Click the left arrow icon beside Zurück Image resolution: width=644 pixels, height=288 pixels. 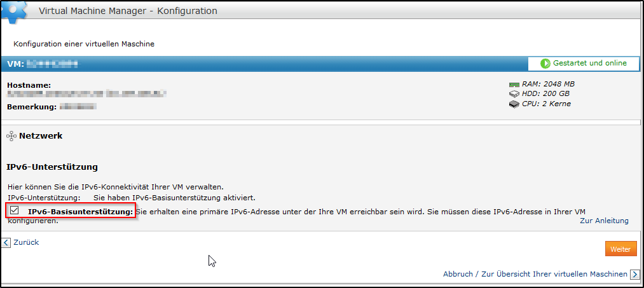click(6, 242)
